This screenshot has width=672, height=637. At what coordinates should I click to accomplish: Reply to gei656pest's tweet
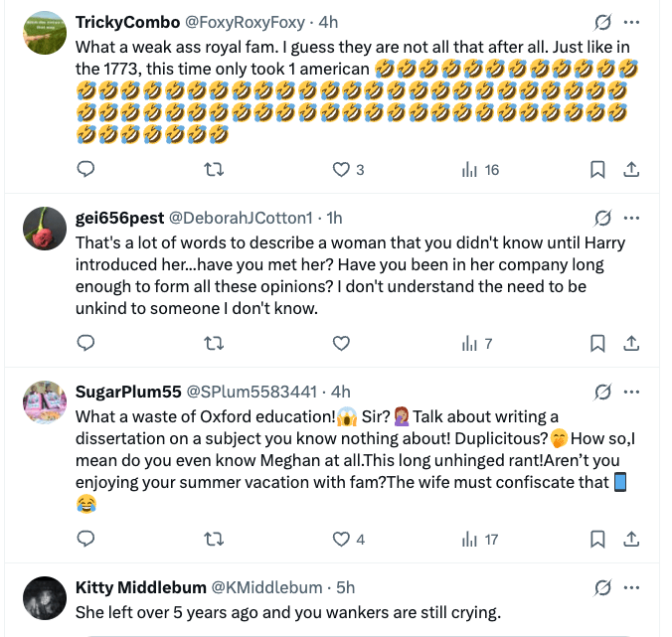[x=86, y=344]
